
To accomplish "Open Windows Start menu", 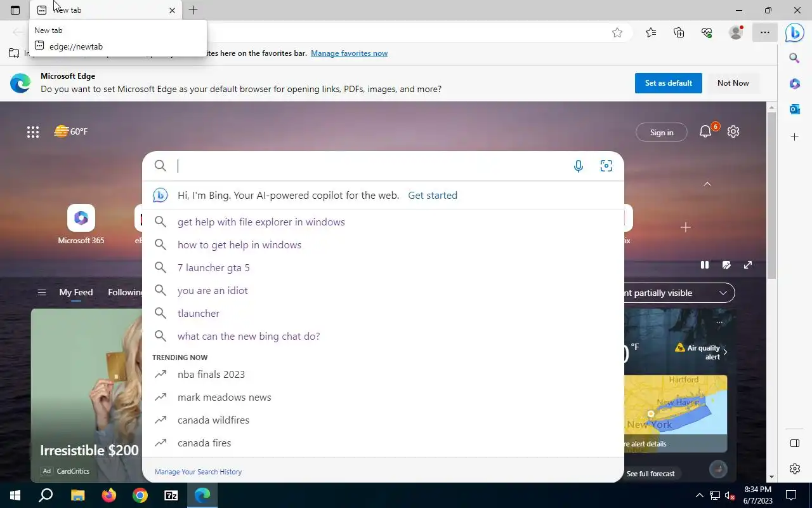I will pyautogui.click(x=15, y=495).
